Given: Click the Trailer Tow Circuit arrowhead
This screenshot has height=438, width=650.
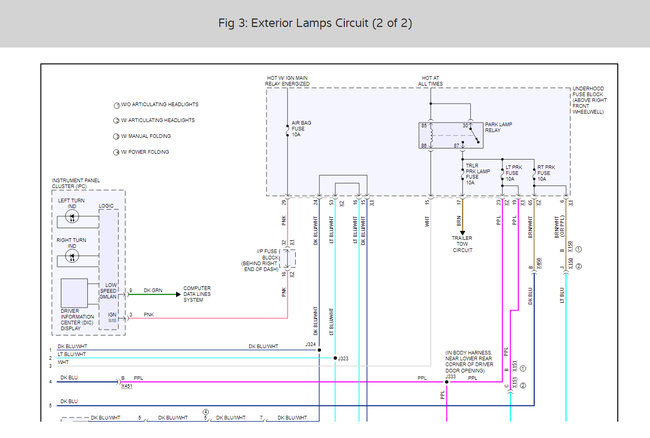Looking at the screenshot, I should [463, 233].
